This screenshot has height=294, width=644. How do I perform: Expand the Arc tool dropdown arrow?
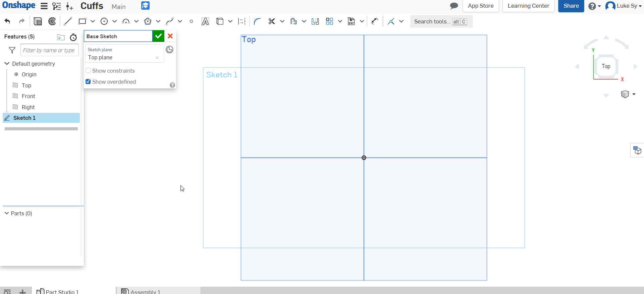click(137, 21)
